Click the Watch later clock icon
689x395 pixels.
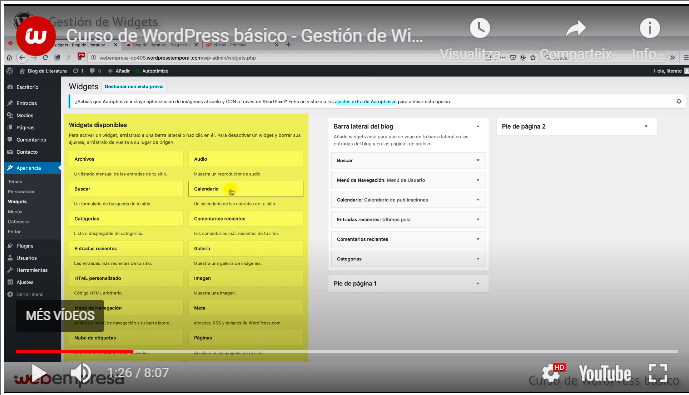pos(480,28)
